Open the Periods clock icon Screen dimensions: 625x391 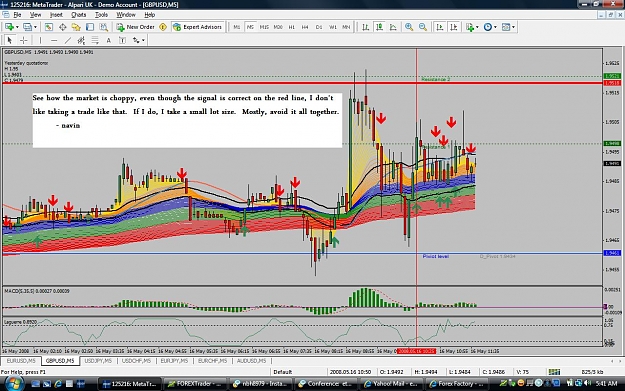[x=488, y=27]
